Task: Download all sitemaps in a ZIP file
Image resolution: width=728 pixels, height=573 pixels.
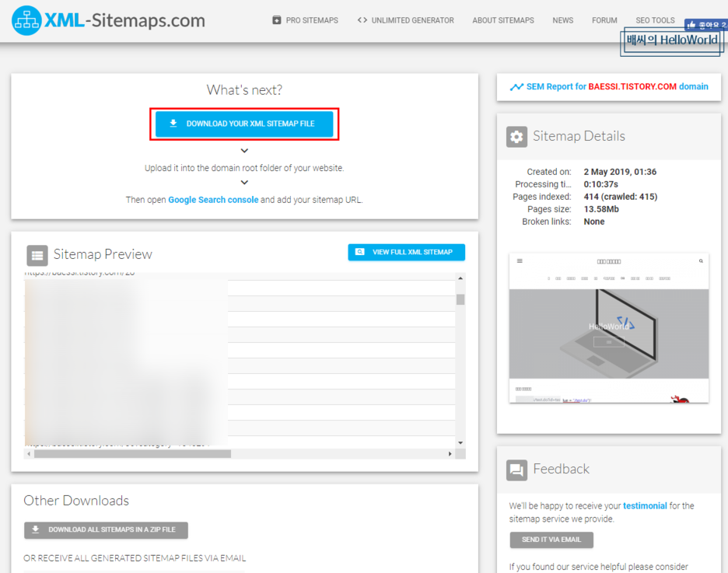Action: (106, 530)
